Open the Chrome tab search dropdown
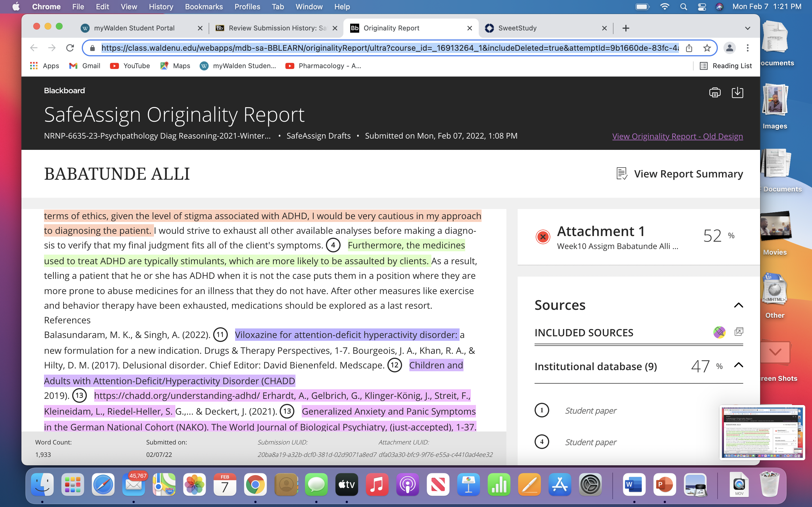 pyautogui.click(x=748, y=28)
